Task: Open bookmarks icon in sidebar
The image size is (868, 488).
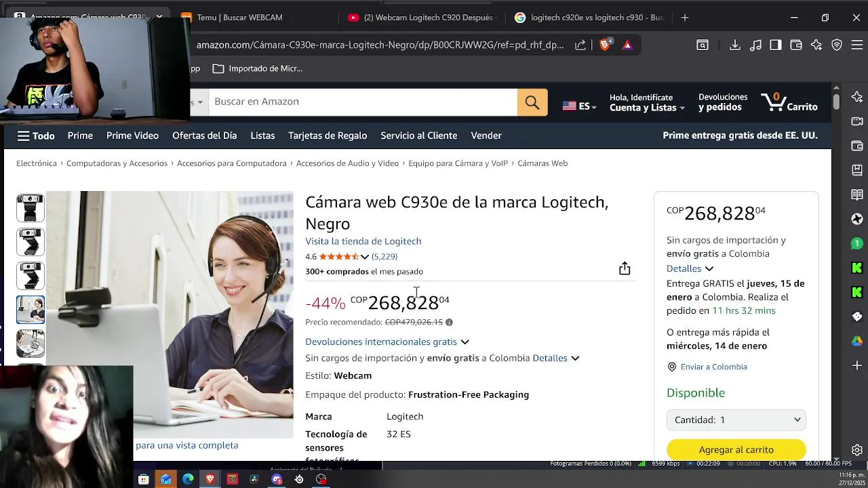Action: click(857, 170)
